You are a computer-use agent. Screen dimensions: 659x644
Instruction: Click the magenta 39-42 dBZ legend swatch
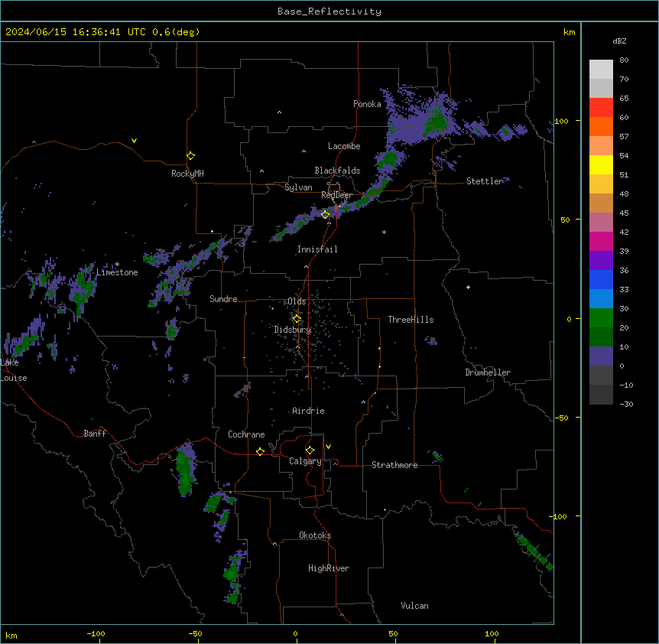point(601,241)
